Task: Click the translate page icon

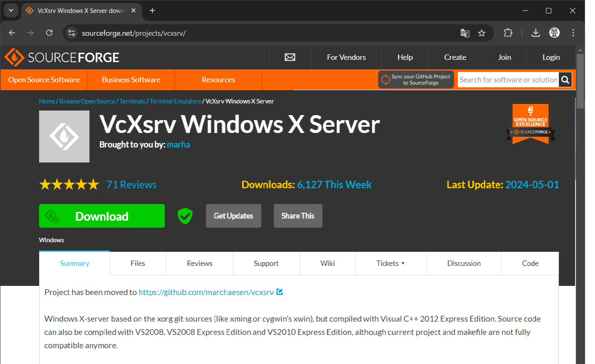Action: click(x=465, y=33)
